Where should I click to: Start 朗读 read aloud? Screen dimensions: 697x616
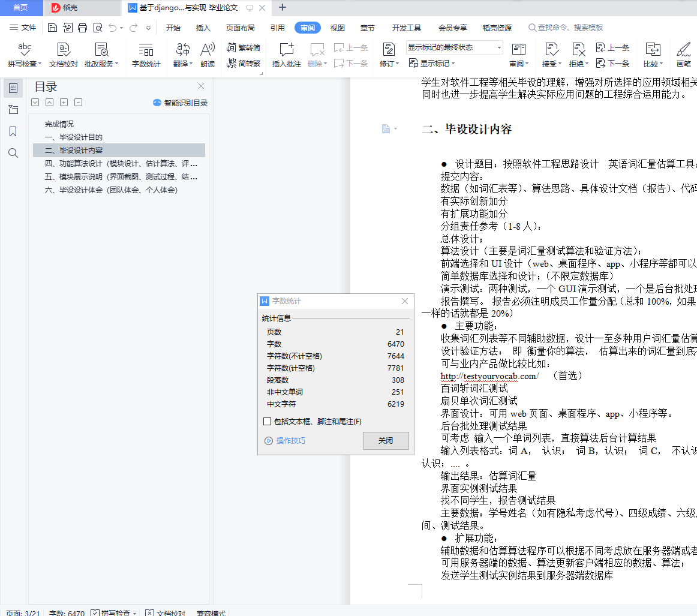[208, 55]
